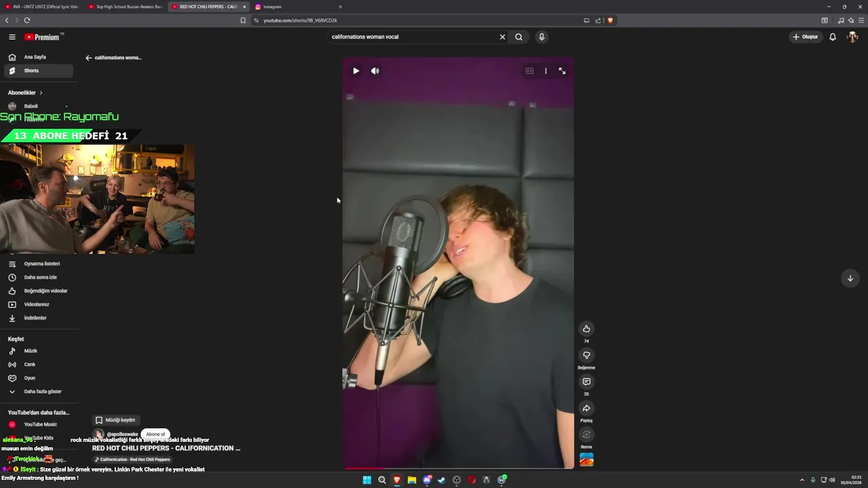Subscribe with Abone ol button

pos(155,434)
